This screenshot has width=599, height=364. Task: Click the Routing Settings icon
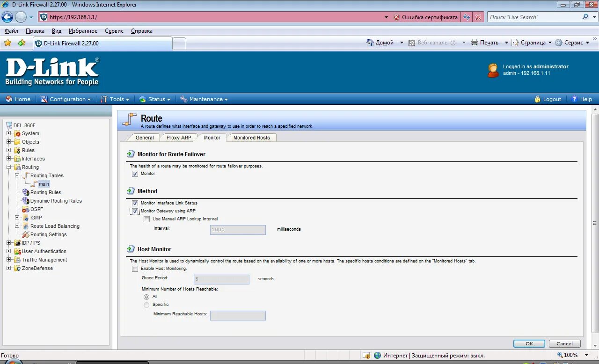point(26,234)
